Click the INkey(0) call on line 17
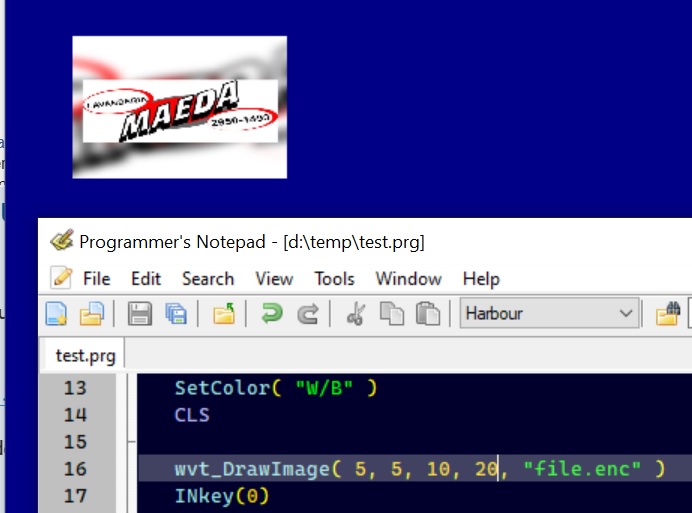Image resolution: width=692 pixels, height=513 pixels. pos(222,496)
